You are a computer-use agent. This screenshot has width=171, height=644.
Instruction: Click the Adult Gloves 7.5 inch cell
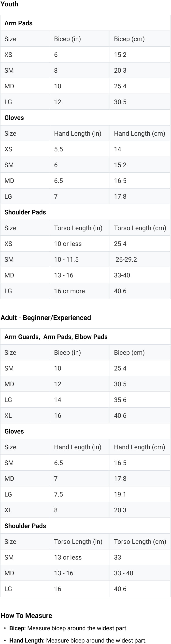pos(58,494)
